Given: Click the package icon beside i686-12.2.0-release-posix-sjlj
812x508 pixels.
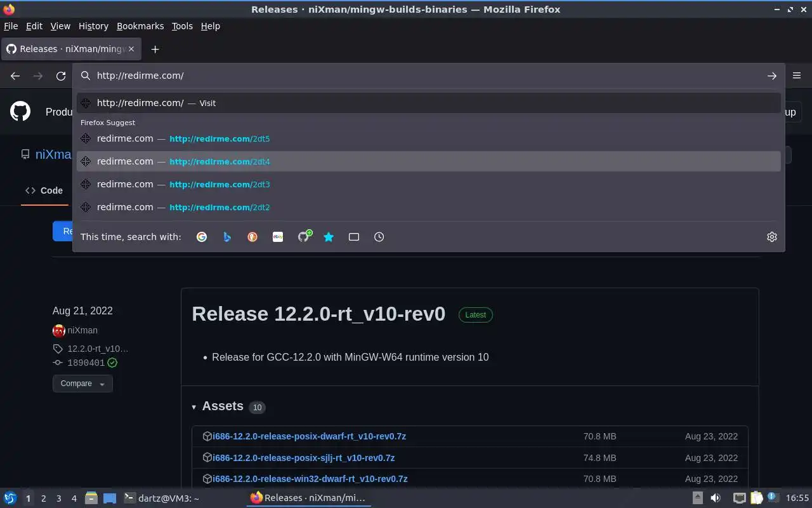Looking at the screenshot, I should point(207,458).
